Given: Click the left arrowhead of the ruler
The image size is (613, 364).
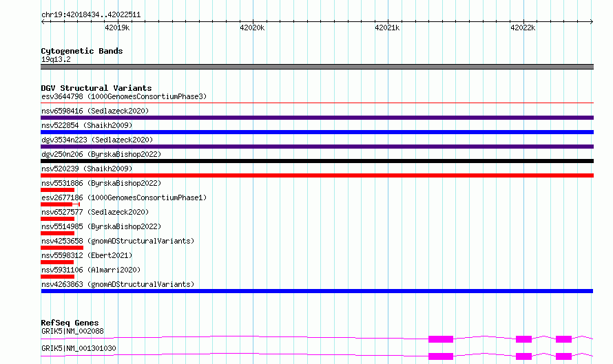Looking at the screenshot, I should [x=43, y=21].
